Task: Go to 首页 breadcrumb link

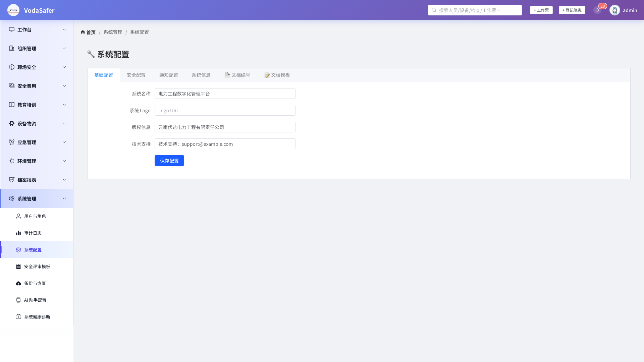Action: pyautogui.click(x=88, y=32)
